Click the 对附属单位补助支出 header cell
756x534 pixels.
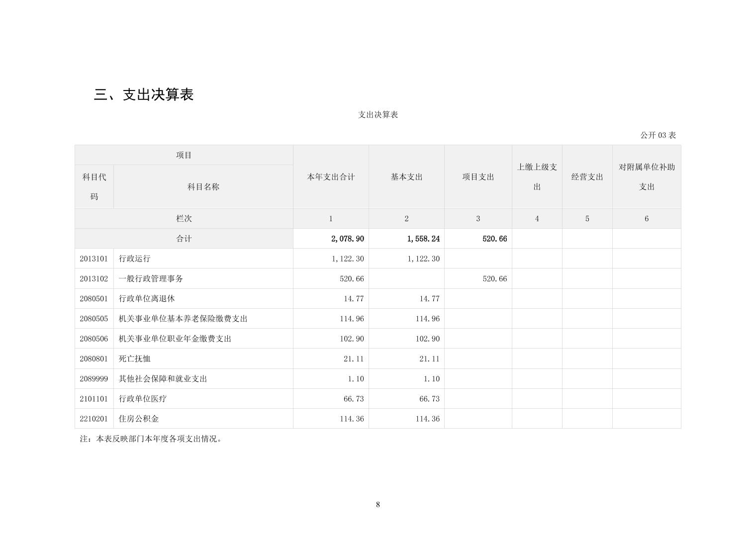[646, 177]
